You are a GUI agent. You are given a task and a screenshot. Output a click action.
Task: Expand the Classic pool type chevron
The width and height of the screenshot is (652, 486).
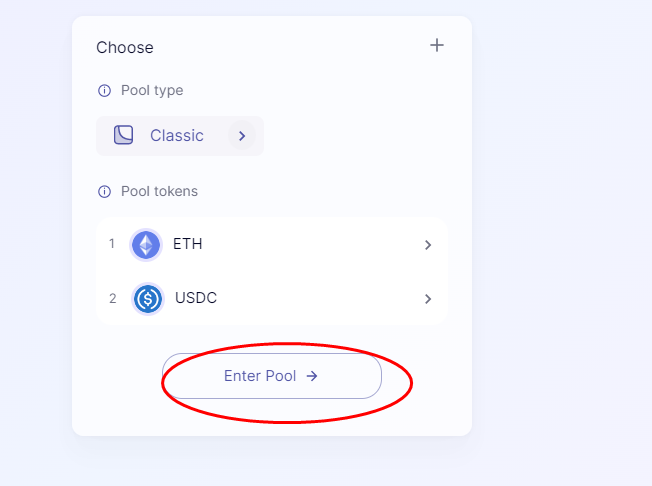point(241,135)
